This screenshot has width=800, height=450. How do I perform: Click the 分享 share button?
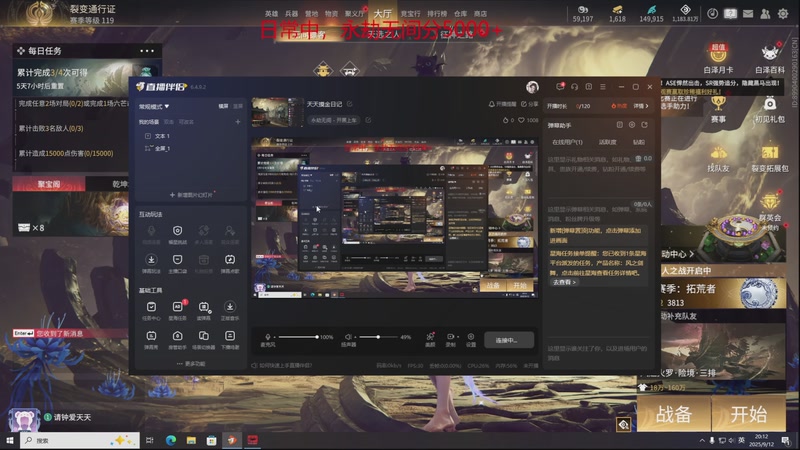coord(530,104)
